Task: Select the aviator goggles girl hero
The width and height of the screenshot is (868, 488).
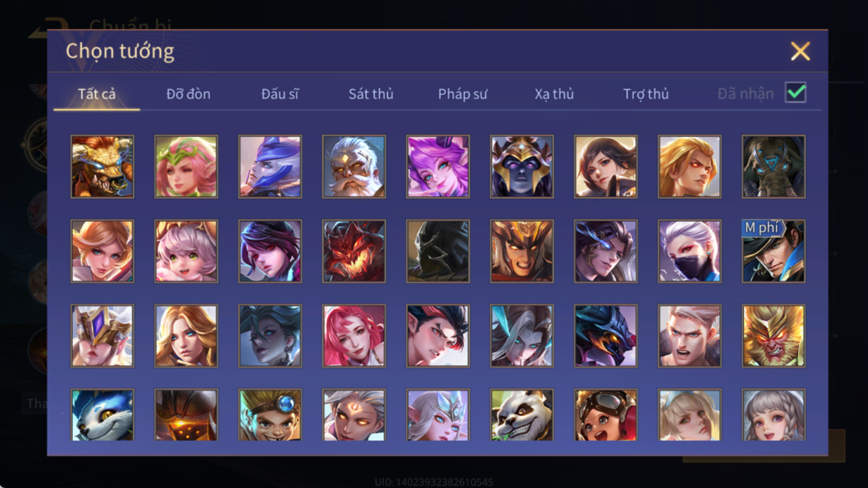Action: [606, 415]
